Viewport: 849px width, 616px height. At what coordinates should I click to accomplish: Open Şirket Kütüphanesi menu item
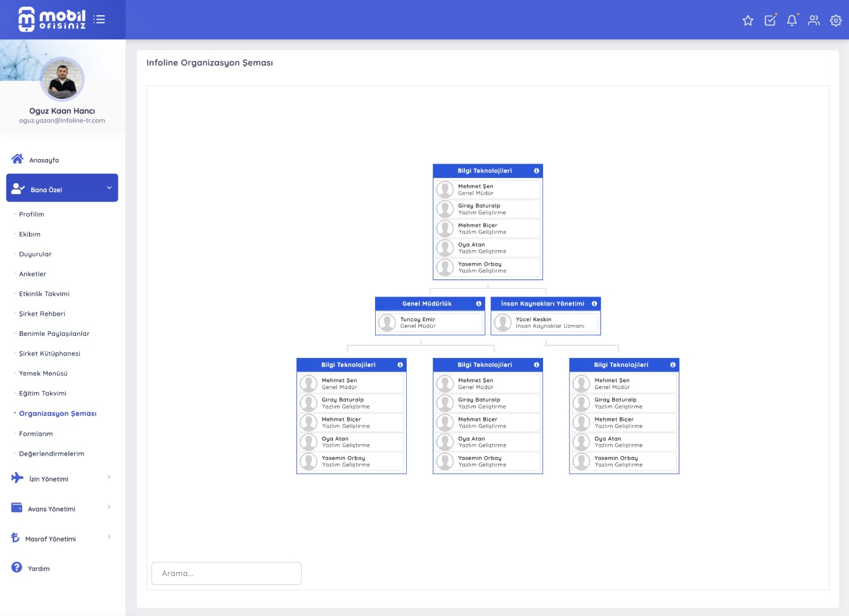click(x=50, y=354)
